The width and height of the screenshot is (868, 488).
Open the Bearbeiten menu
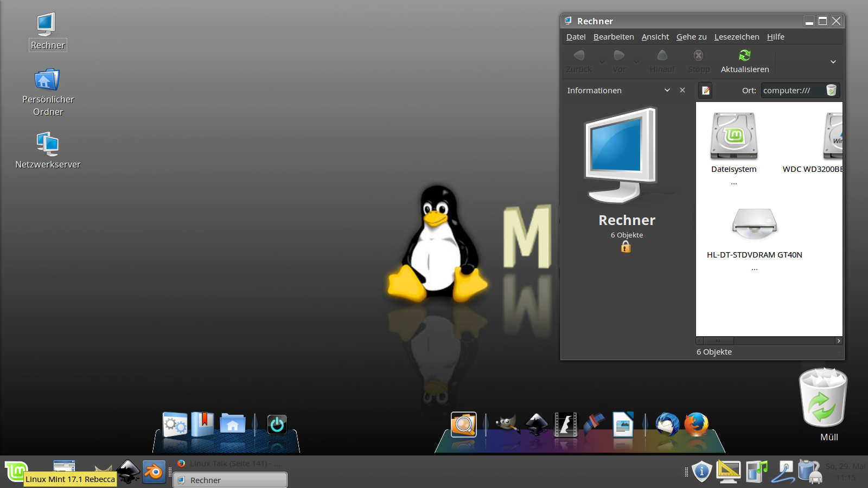click(614, 37)
